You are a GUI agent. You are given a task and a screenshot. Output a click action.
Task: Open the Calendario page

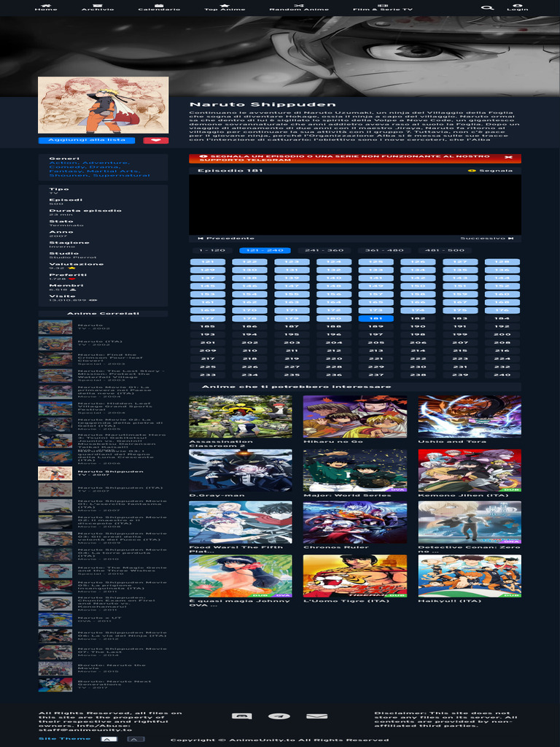[159, 7]
